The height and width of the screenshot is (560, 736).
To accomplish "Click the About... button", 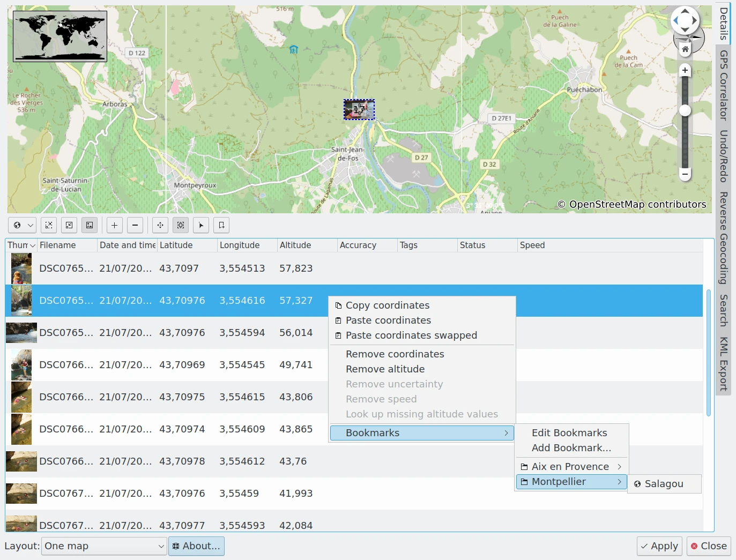I will point(196,546).
